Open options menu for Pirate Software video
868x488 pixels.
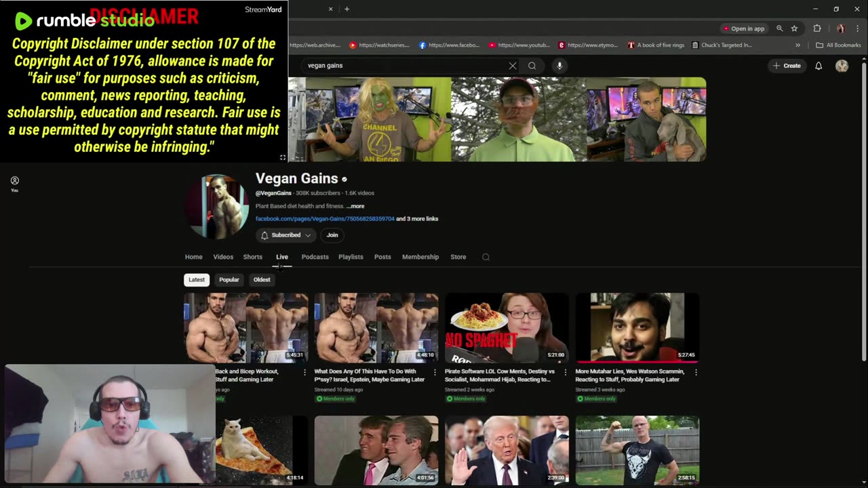coord(565,372)
